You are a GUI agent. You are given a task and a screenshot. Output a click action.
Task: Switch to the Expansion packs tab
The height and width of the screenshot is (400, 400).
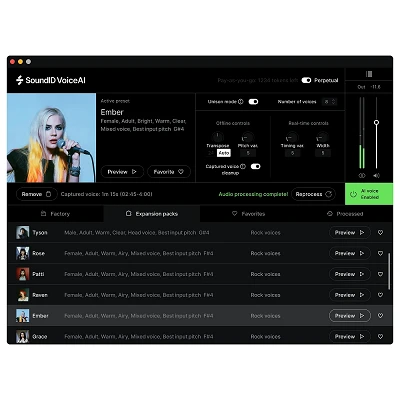click(152, 214)
